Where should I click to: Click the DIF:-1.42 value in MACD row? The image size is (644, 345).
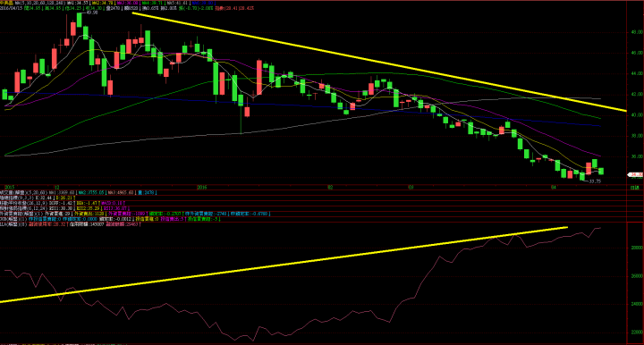pos(61,203)
